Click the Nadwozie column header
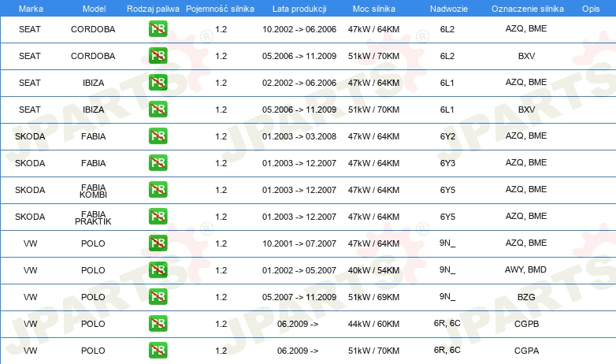The width and height of the screenshot is (616, 364). [x=449, y=9]
